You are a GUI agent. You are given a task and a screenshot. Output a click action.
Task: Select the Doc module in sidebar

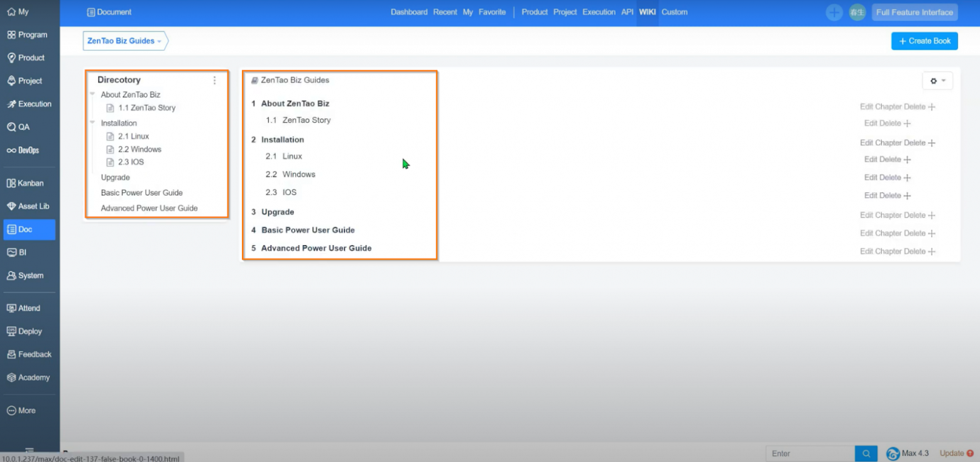pyautogui.click(x=29, y=229)
